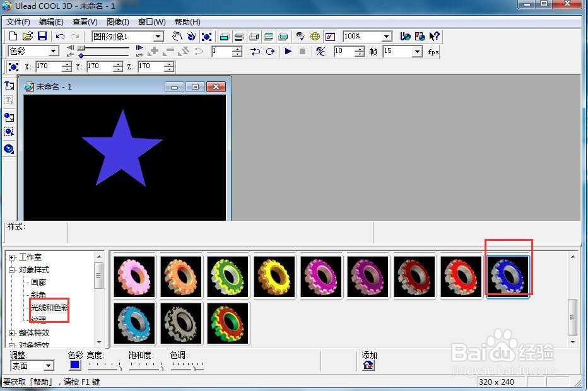This screenshot has height=391, width=588.
Task: Select the gray gear style thumbnail
Action: [181, 324]
